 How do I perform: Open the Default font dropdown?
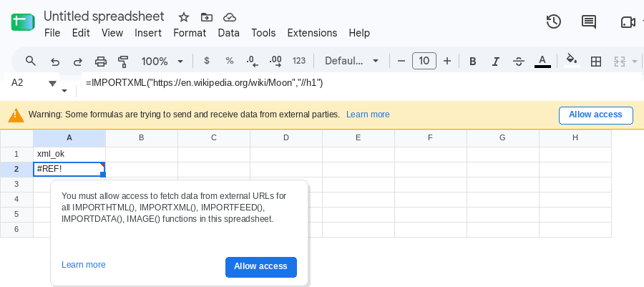click(351, 61)
